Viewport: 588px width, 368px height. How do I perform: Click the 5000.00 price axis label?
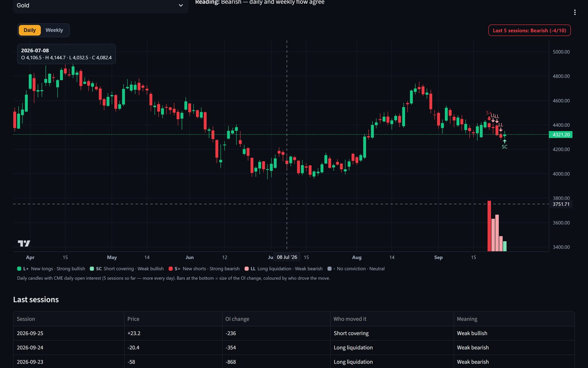click(x=561, y=52)
